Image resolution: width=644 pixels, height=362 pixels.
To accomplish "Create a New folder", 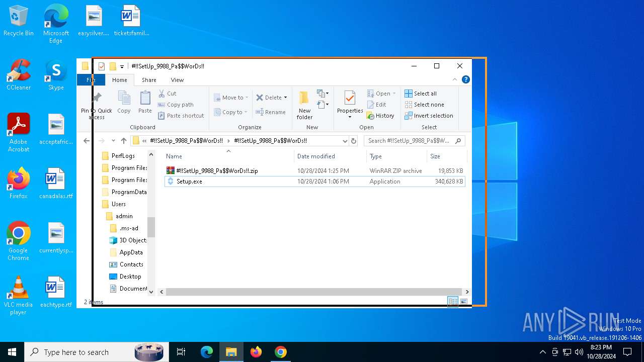I will tap(304, 105).
